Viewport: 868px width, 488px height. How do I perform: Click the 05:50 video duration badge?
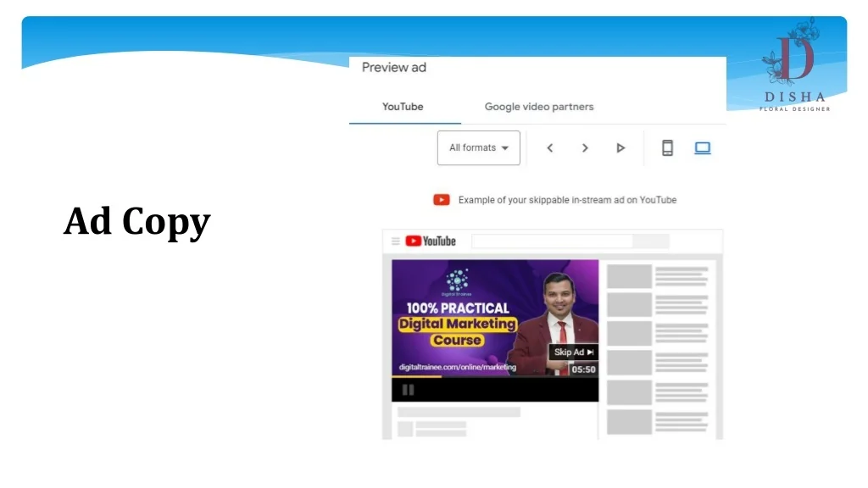coord(583,369)
